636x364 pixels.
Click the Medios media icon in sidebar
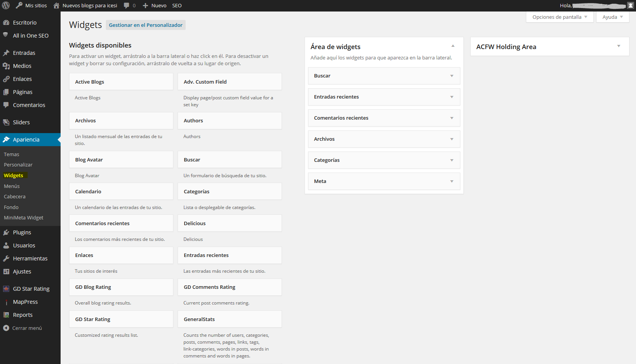(6, 66)
